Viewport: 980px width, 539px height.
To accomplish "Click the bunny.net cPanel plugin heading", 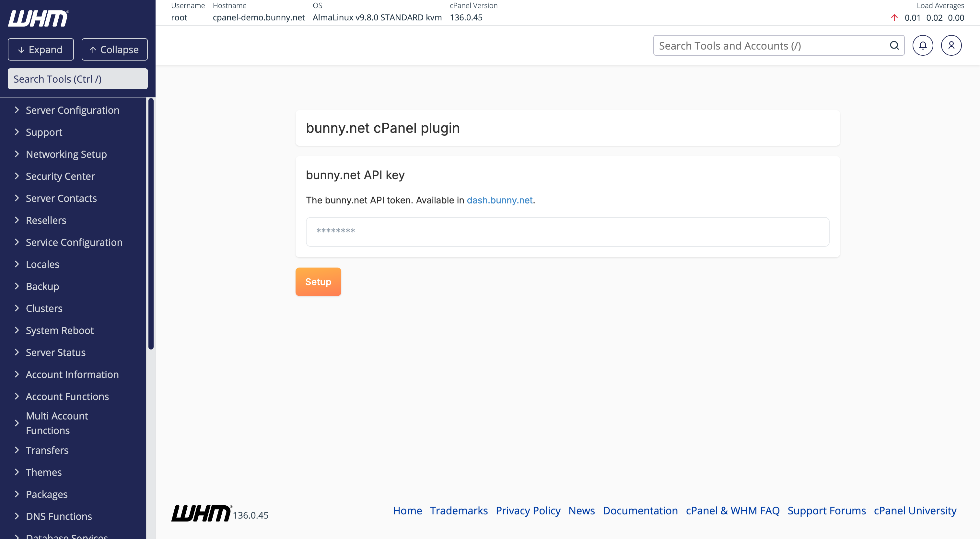I will click(383, 128).
